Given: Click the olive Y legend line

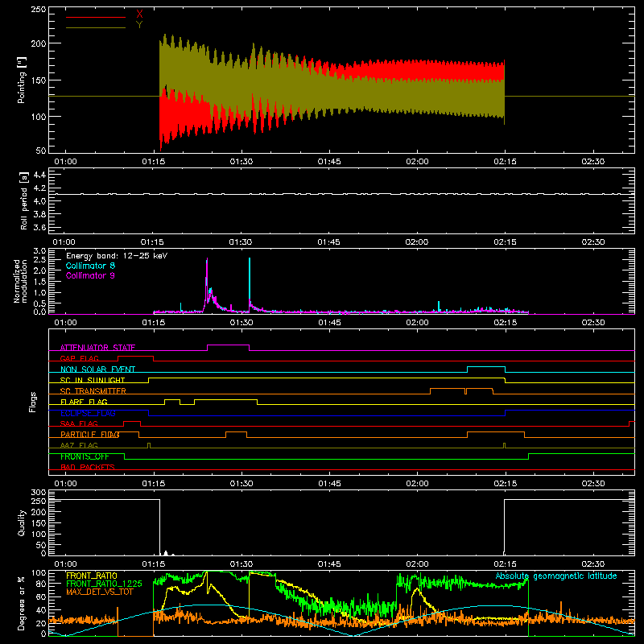Looking at the screenshot, I should coord(96,27).
